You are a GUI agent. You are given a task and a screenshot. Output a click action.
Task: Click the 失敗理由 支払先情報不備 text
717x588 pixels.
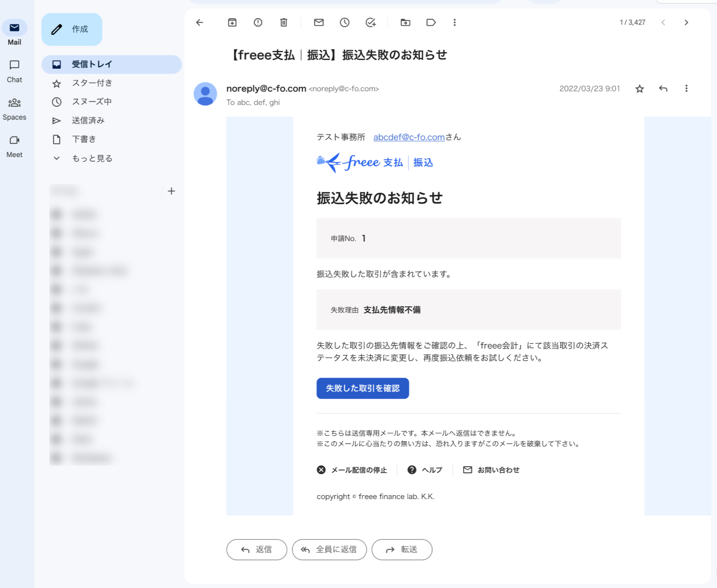[x=375, y=310]
